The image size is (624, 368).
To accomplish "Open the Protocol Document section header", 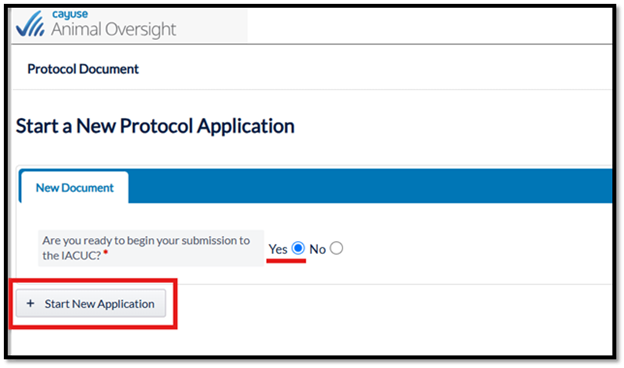I will (x=83, y=69).
